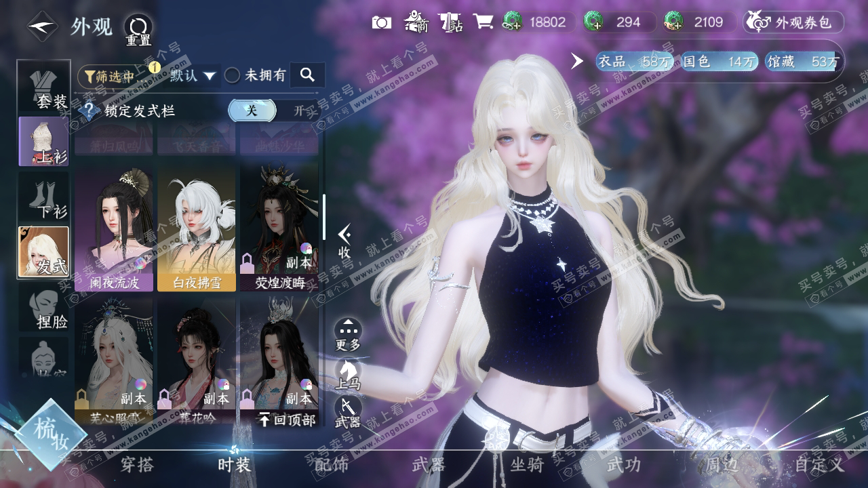Select the 发式 hairstyle category
The image size is (868, 488).
pos(44,252)
